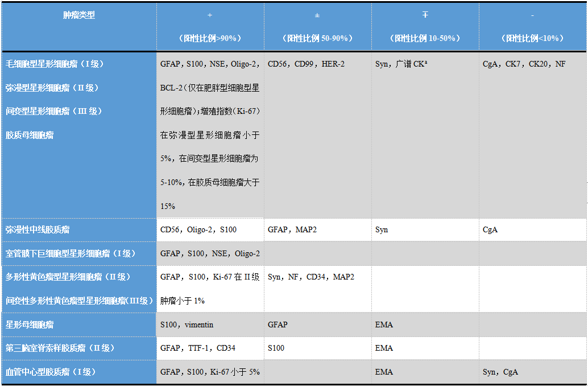Viewport: 588px width, 386px height.
Task: Select the Syn, 广谱 CK cell
Action: [x=401, y=64]
